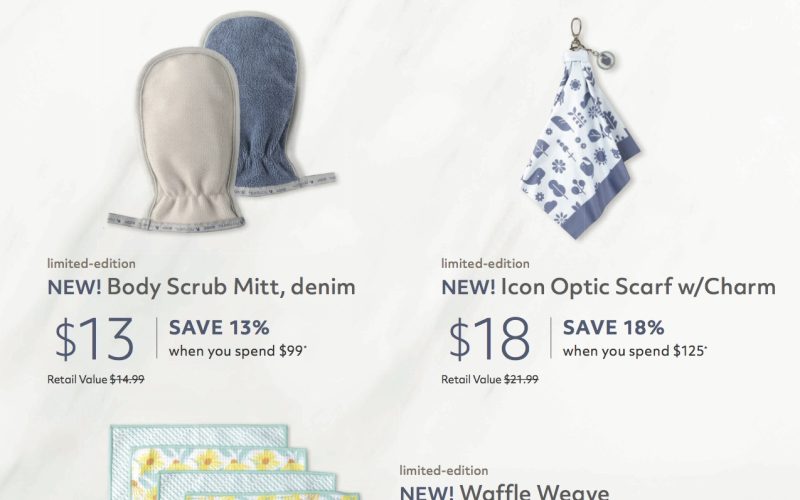Viewport: 800px width, 500px height.
Task: Open the NEW! Body Scrub Mitt, denim title
Action: pyautogui.click(x=201, y=287)
